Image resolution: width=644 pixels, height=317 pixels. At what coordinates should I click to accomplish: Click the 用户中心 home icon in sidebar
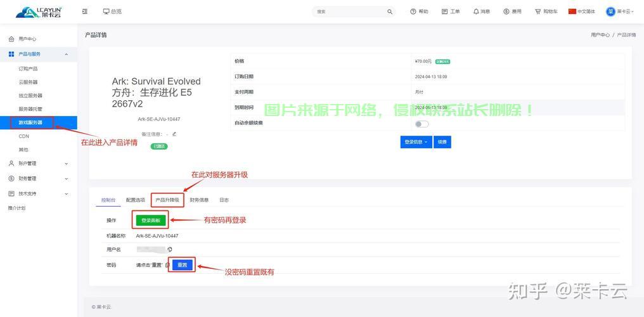pyautogui.click(x=11, y=39)
